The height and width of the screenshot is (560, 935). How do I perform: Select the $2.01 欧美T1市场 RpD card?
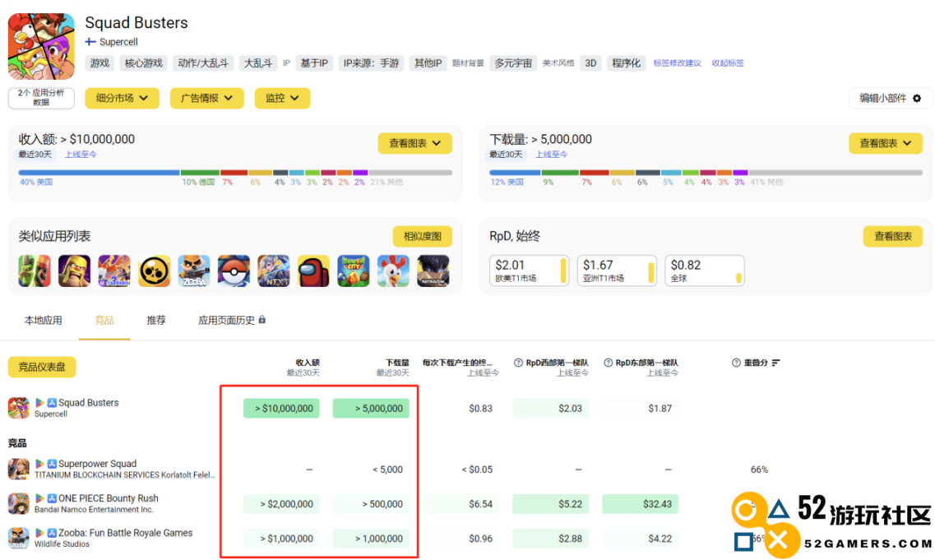[529, 271]
